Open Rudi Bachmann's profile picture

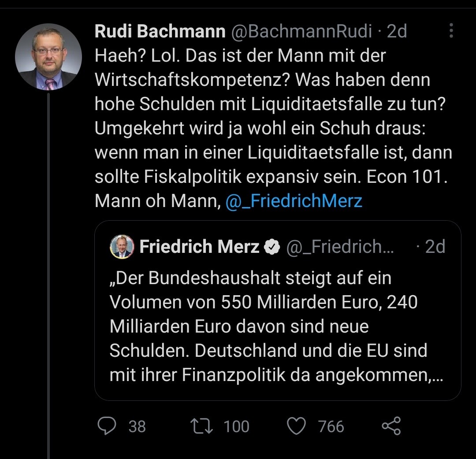(48, 57)
